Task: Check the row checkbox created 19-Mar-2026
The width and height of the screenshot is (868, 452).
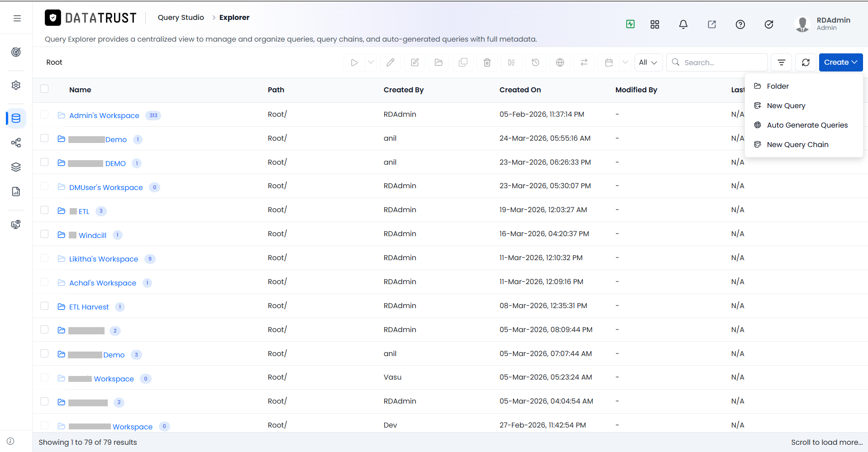Action: (x=44, y=210)
